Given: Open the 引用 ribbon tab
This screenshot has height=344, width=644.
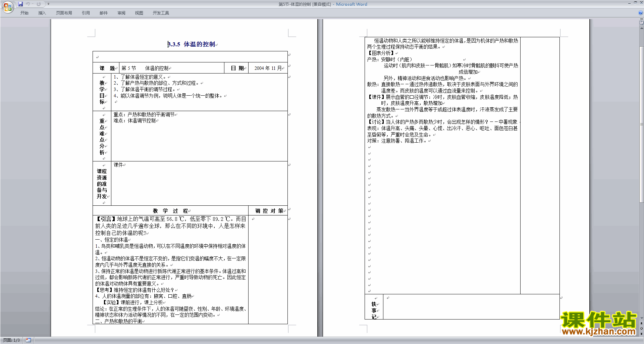Looking at the screenshot, I should click(x=86, y=13).
